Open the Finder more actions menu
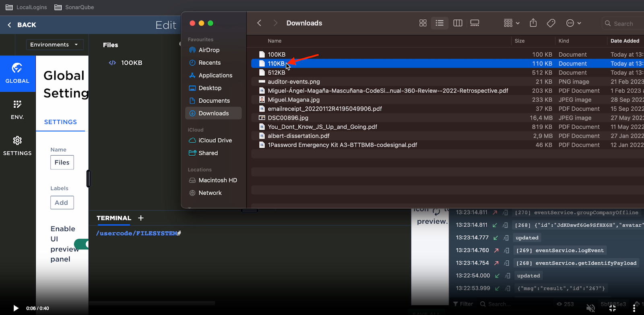Image resolution: width=644 pixels, height=315 pixels. click(574, 23)
